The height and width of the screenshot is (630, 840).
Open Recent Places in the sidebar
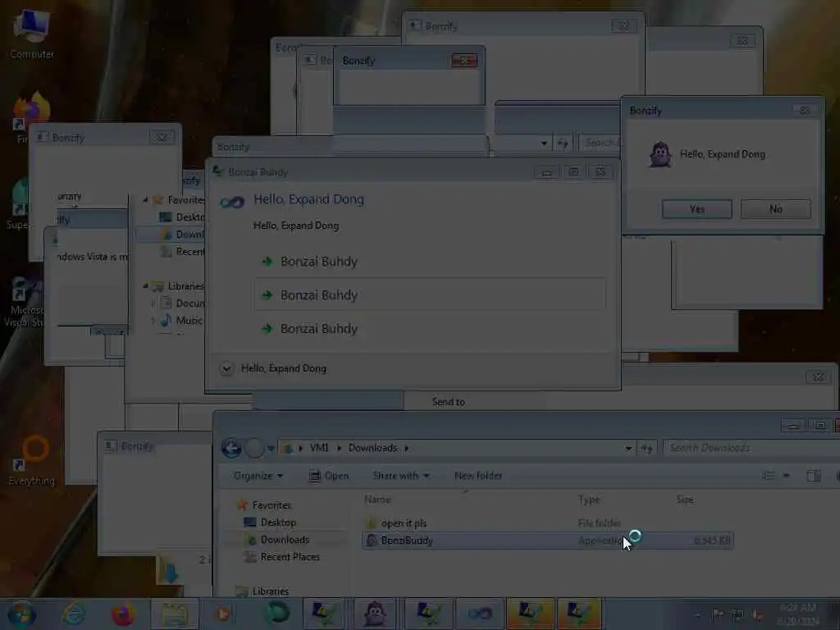coord(290,557)
